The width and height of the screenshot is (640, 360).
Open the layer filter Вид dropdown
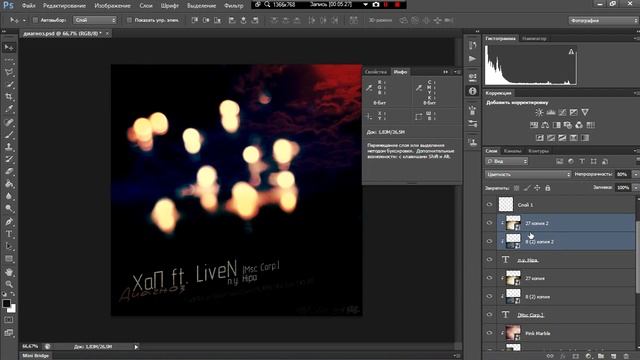click(507, 162)
